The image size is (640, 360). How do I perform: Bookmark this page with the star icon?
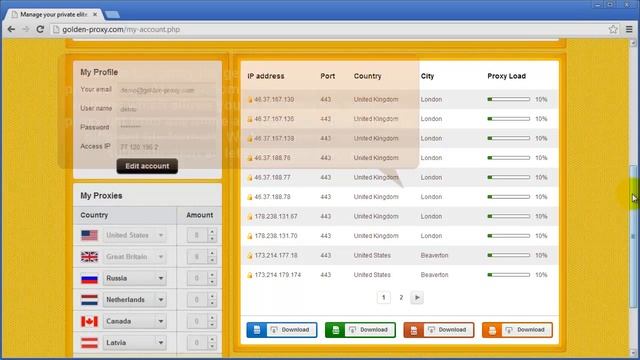pyautogui.click(x=613, y=29)
